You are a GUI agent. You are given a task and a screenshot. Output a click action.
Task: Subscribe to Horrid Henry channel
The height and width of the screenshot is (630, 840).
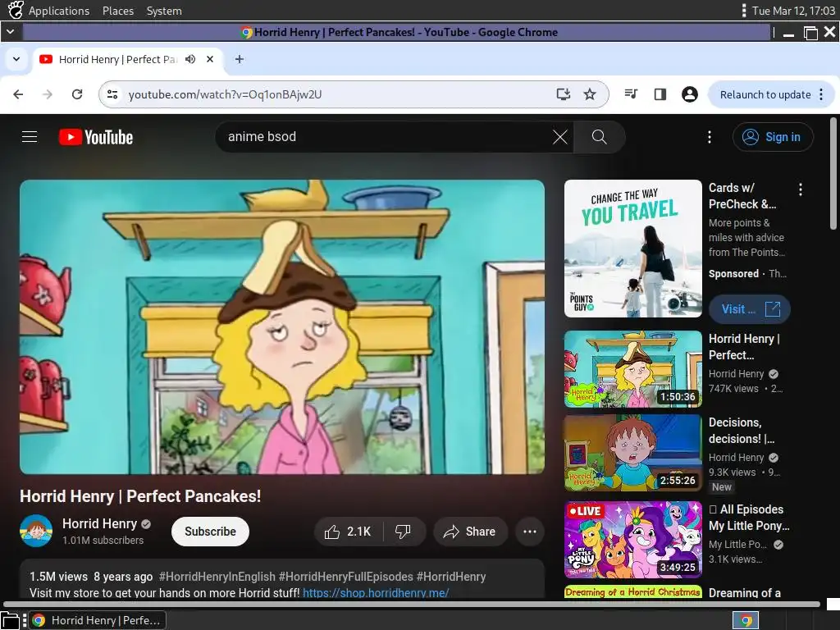(210, 532)
